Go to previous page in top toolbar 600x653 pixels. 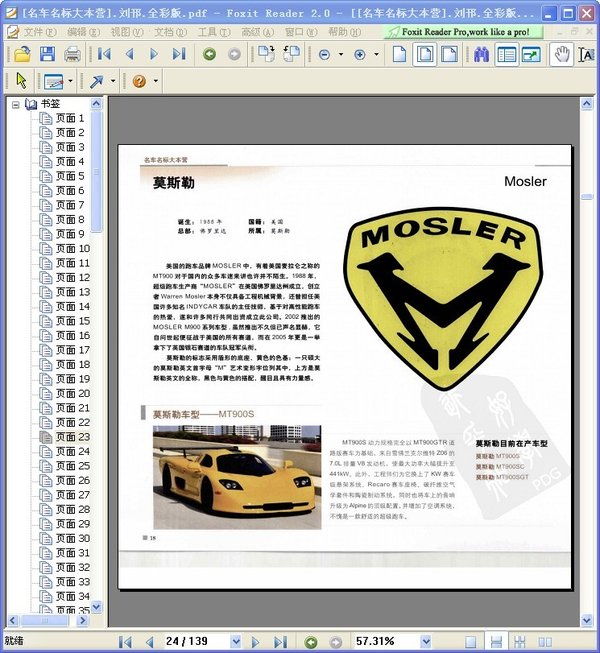[x=129, y=54]
